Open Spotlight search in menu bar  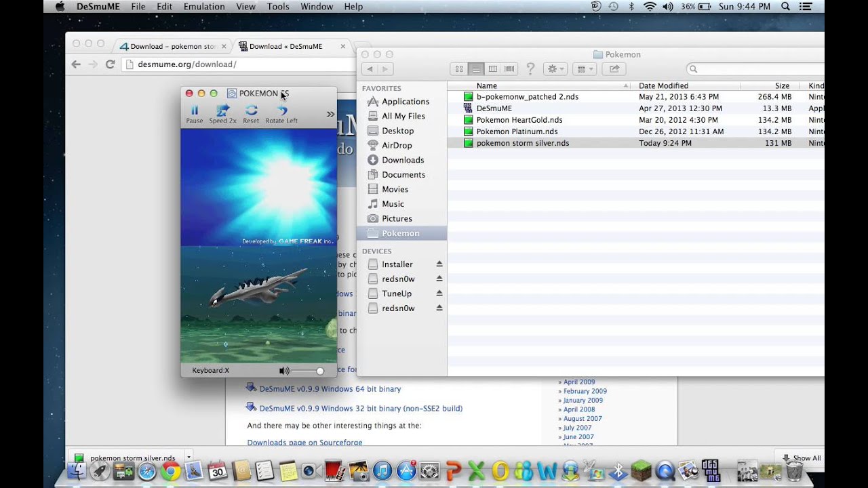(x=786, y=7)
